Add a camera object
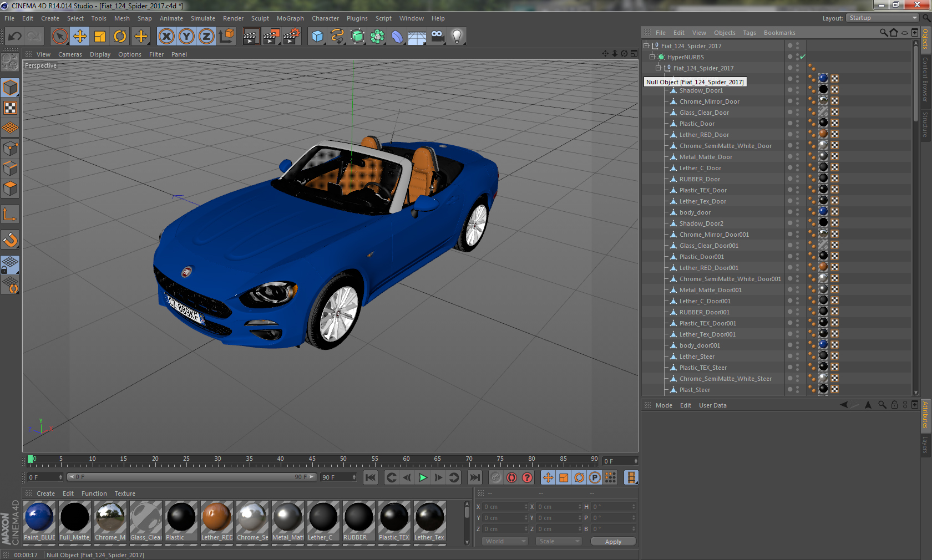Viewport: 932px width, 560px height. 437,37
